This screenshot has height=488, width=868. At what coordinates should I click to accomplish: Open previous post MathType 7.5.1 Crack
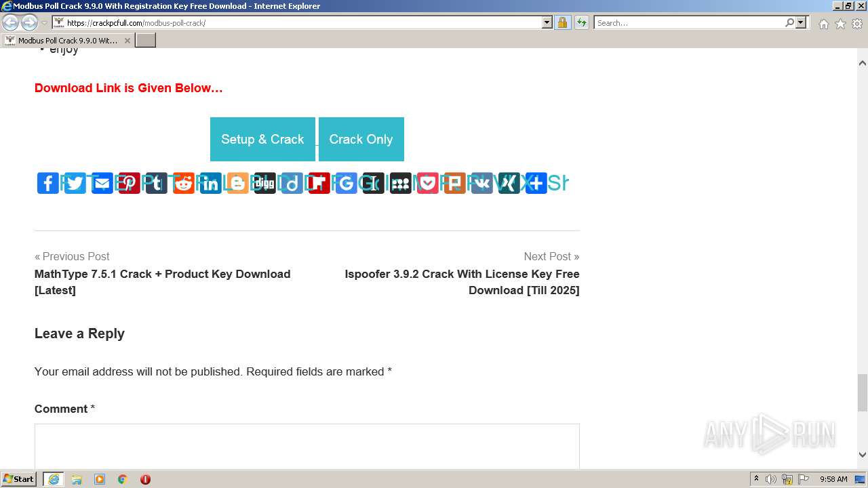coord(162,282)
